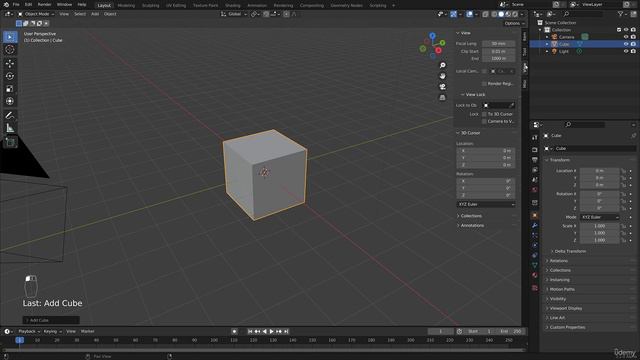Select the Annotate pencil tool
The width and height of the screenshot is (640, 360).
[10, 116]
